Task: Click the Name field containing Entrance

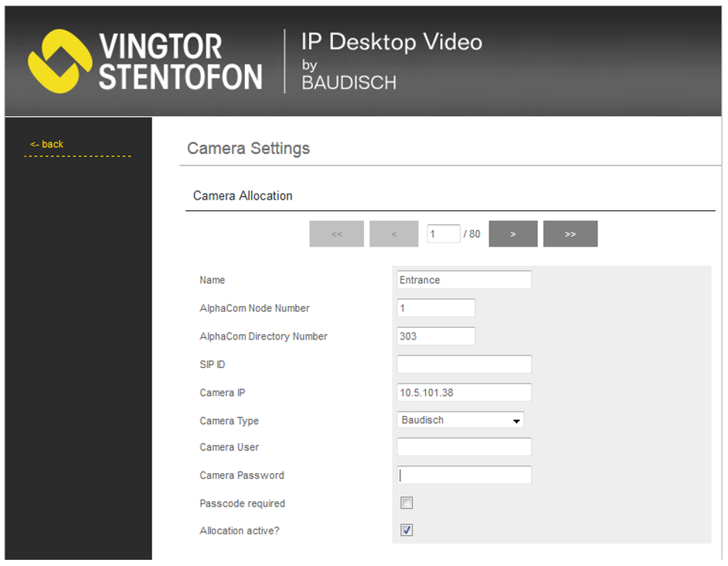Action: pyautogui.click(x=464, y=280)
